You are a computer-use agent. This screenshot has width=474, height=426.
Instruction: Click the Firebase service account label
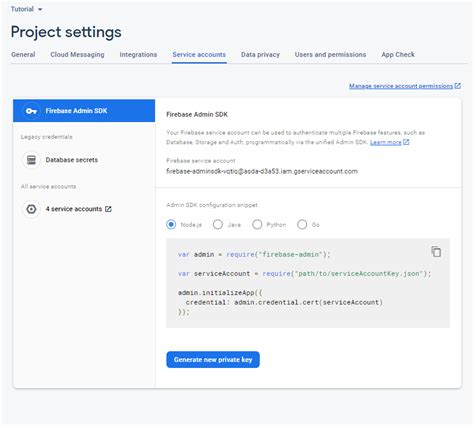(201, 161)
